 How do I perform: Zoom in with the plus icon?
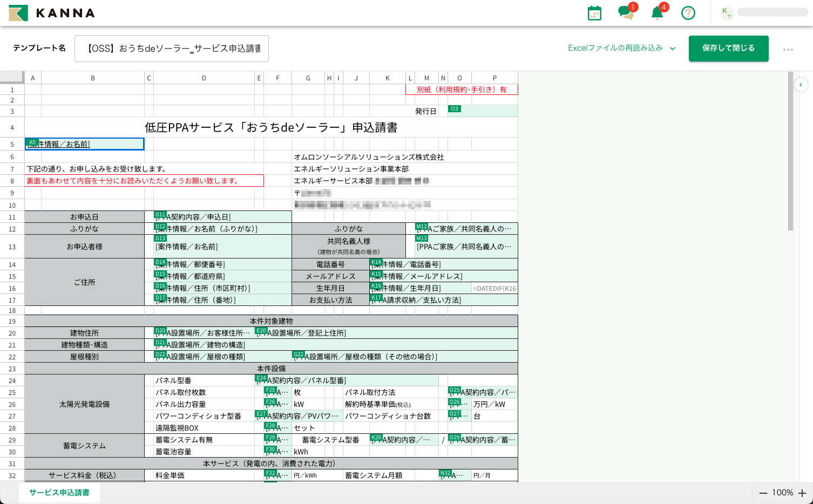[x=802, y=493]
